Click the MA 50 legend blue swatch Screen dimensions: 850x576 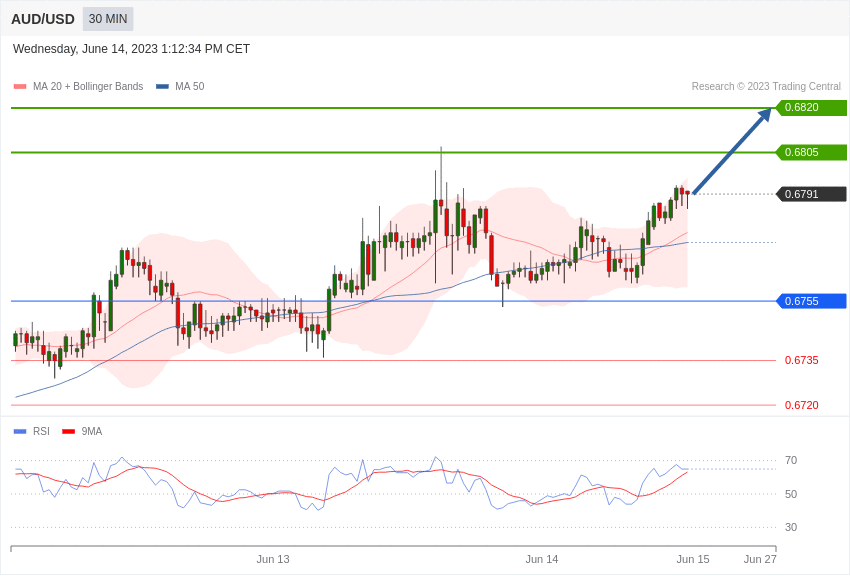tap(162, 87)
